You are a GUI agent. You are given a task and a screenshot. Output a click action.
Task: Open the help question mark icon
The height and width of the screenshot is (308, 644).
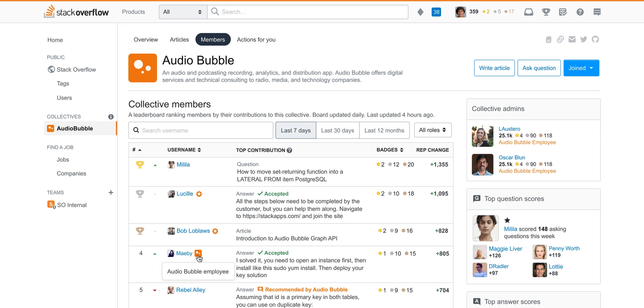pos(580,12)
